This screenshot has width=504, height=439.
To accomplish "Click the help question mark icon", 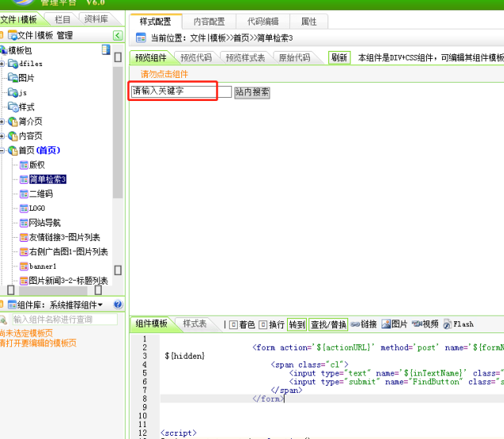I will point(118,305).
